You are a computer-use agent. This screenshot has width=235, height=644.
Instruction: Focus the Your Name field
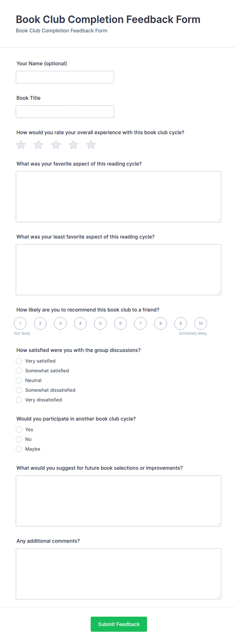65,77
